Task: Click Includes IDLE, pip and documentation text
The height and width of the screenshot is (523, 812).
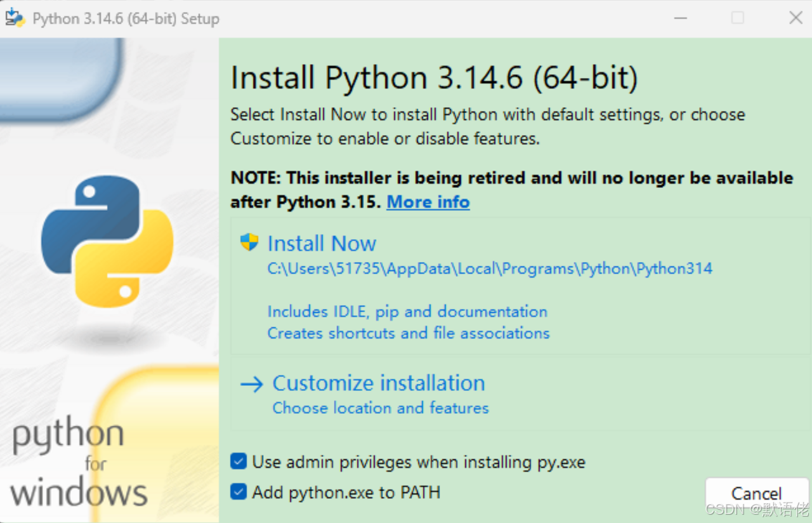Action: pyautogui.click(x=407, y=312)
